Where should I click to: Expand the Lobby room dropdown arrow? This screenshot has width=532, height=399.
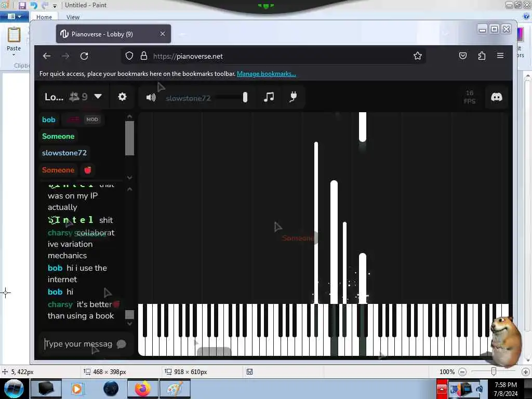98,97
